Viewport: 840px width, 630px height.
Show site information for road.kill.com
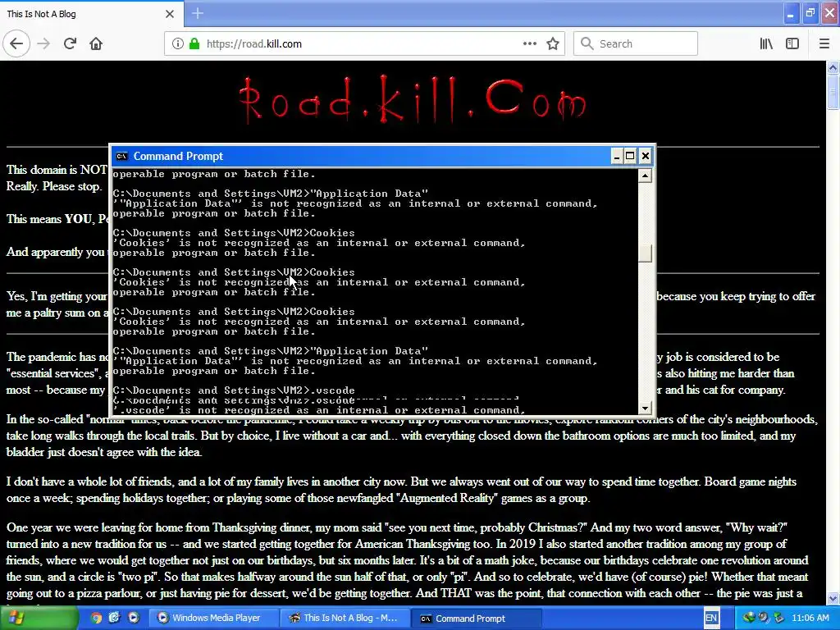pyautogui.click(x=177, y=44)
